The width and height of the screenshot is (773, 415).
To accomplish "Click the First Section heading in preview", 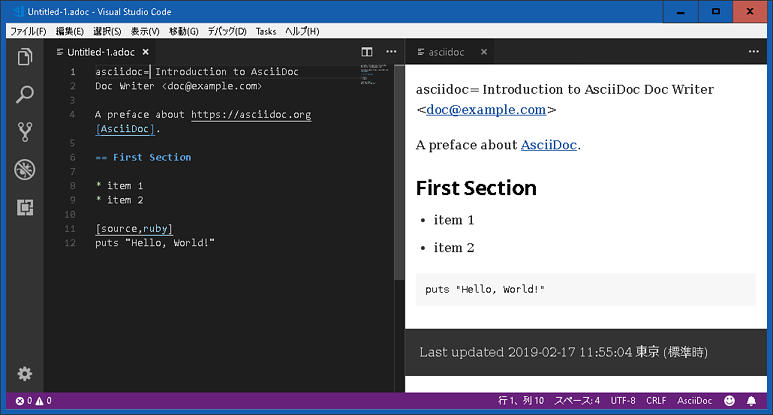I will [476, 188].
